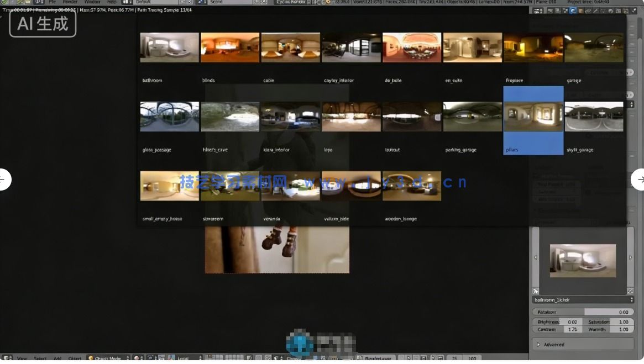This screenshot has width=644, height=364.
Task: Adjust the Rotation slider
Action: (583, 312)
